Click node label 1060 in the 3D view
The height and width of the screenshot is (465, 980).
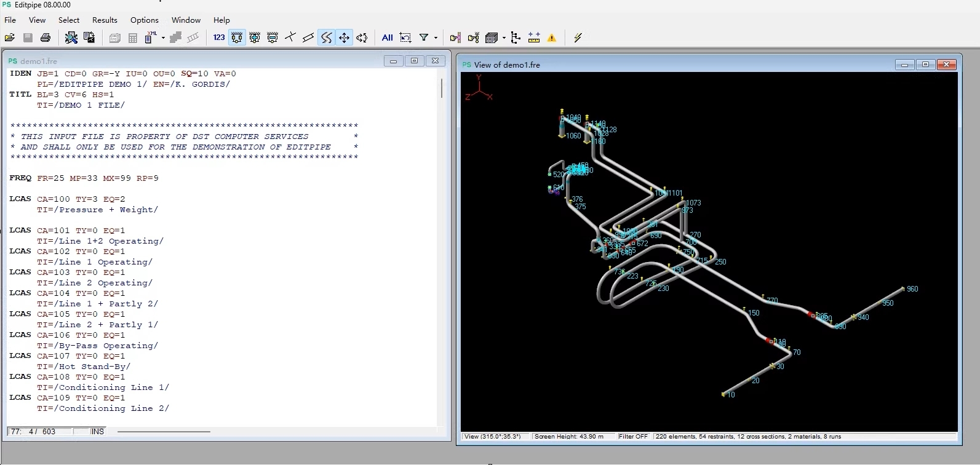[x=573, y=136]
